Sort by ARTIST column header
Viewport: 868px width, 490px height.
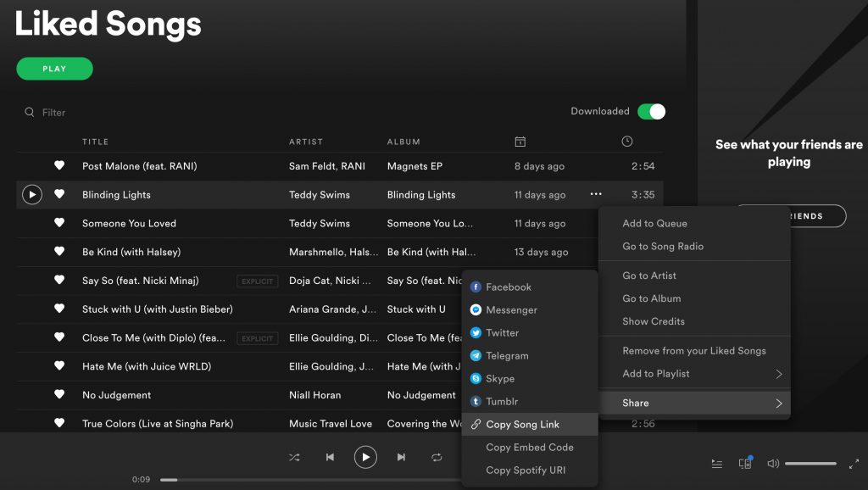(x=305, y=142)
